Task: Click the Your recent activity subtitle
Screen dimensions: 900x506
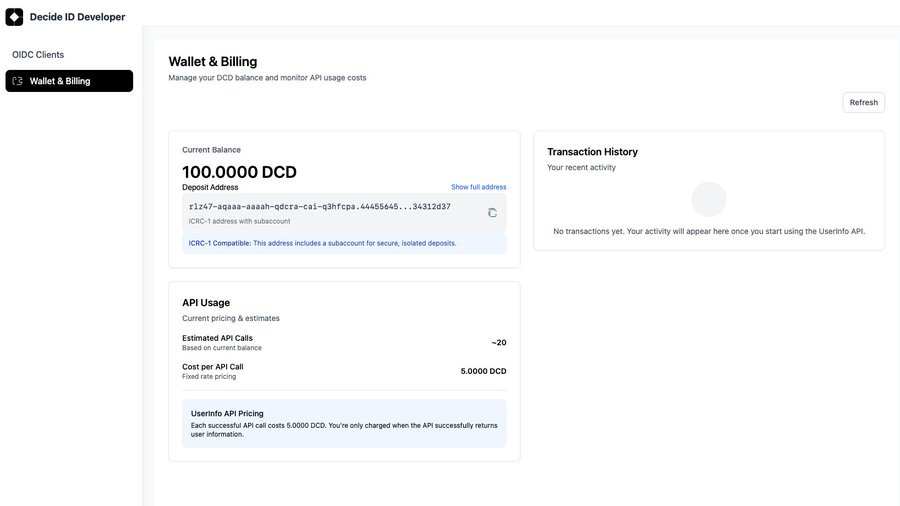Action: click(x=581, y=168)
